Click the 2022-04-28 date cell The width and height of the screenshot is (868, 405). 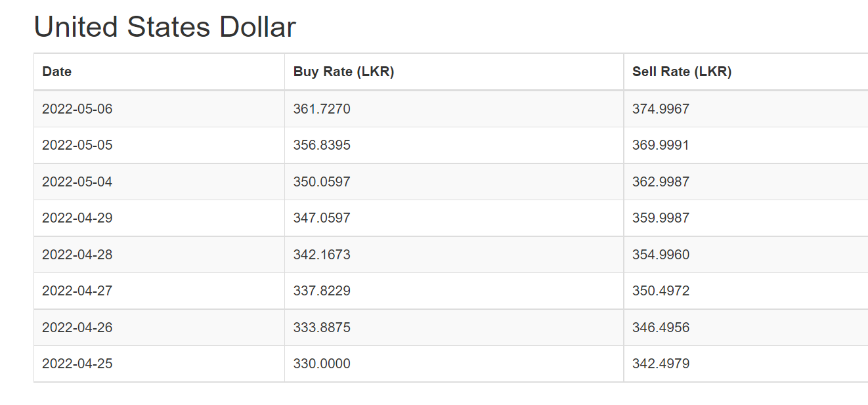coord(159,255)
